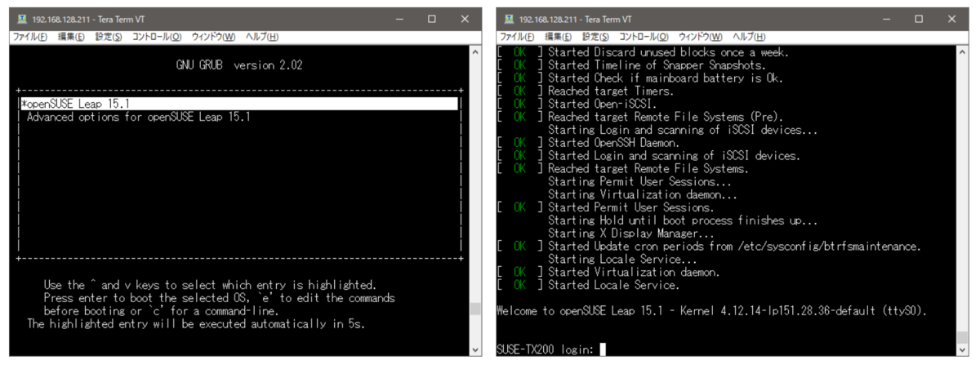
Task: Open ヘルプ(H) menu in right window
Action: pos(748,37)
